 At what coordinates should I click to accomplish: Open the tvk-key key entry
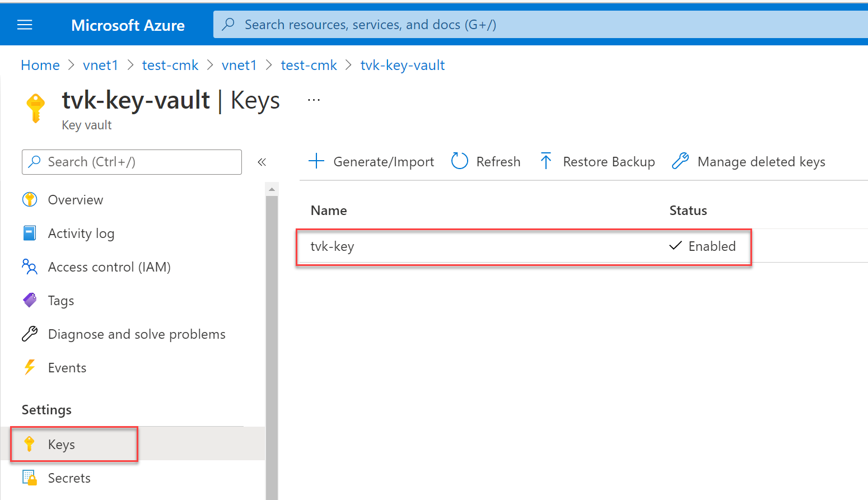[x=333, y=246]
